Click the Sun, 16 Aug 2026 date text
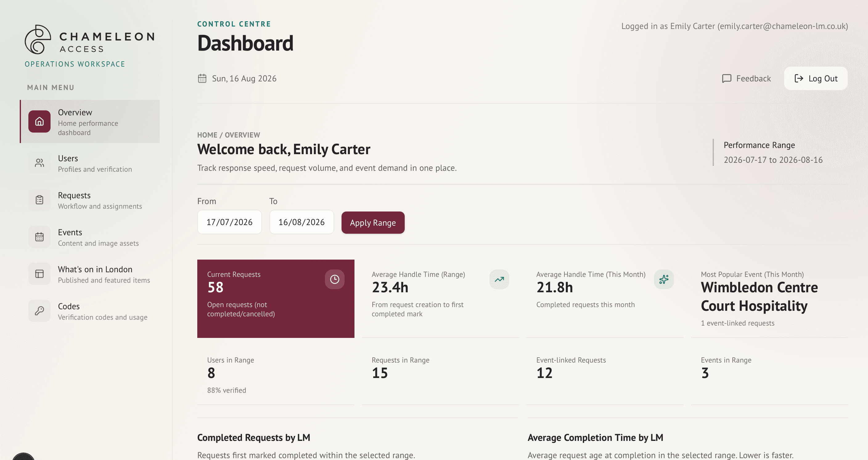 [x=244, y=79]
